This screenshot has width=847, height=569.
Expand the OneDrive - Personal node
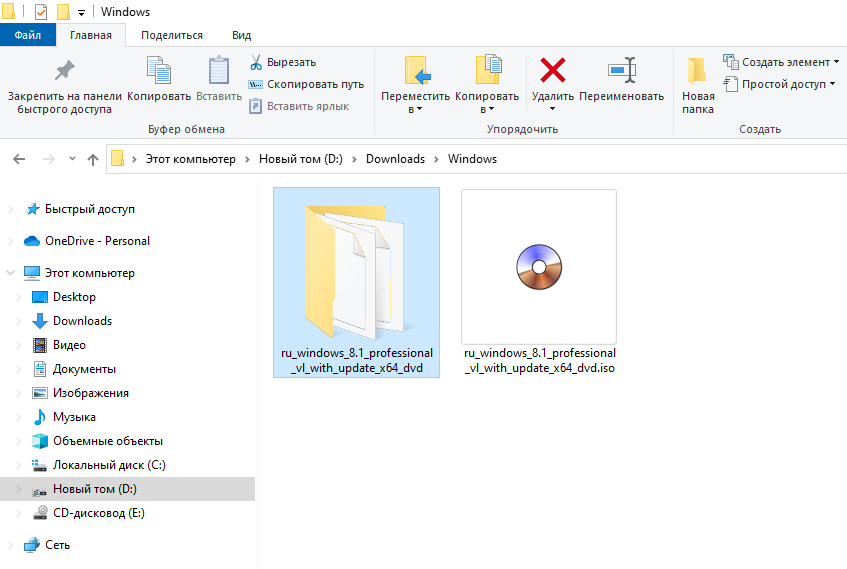10,241
